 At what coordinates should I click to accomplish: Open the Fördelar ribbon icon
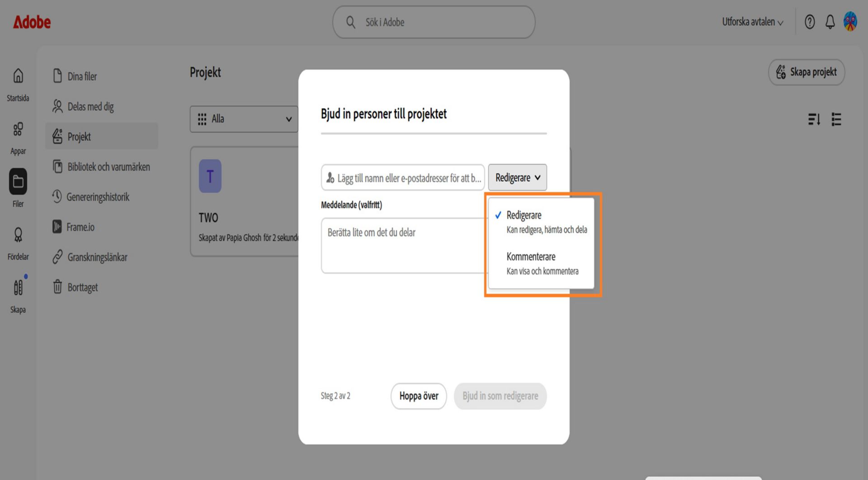18,234
